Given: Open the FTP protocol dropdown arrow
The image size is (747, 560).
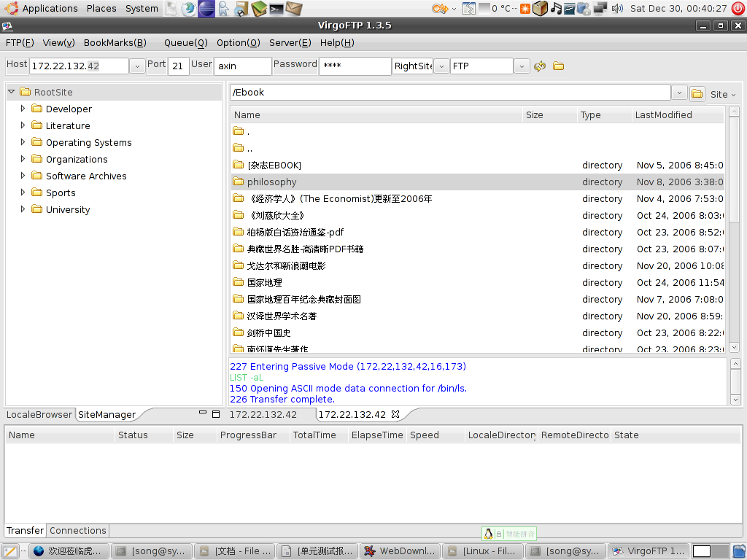Looking at the screenshot, I should (x=522, y=66).
